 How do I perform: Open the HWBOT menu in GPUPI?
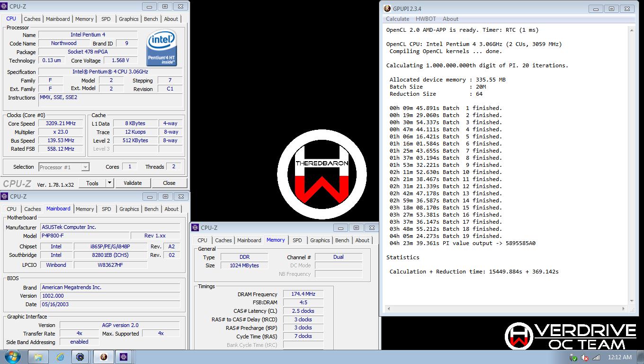[426, 19]
